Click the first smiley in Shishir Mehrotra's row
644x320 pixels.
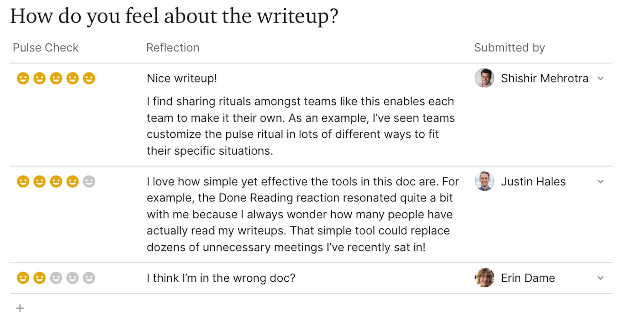click(23, 78)
